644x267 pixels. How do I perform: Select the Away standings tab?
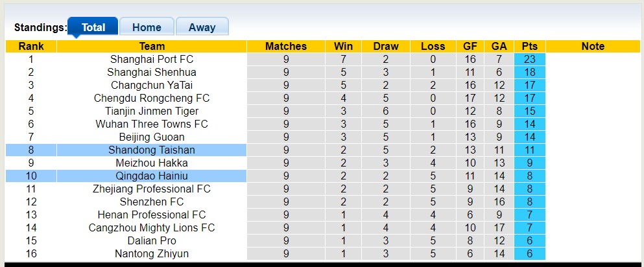point(202,27)
